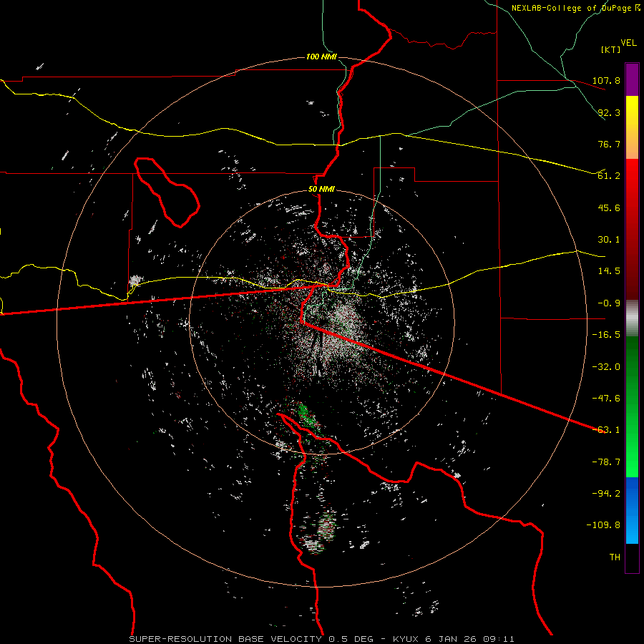Image resolution: width=644 pixels, height=644 pixels.
Task: Click the 92.3 legend value
Action: click(609, 112)
